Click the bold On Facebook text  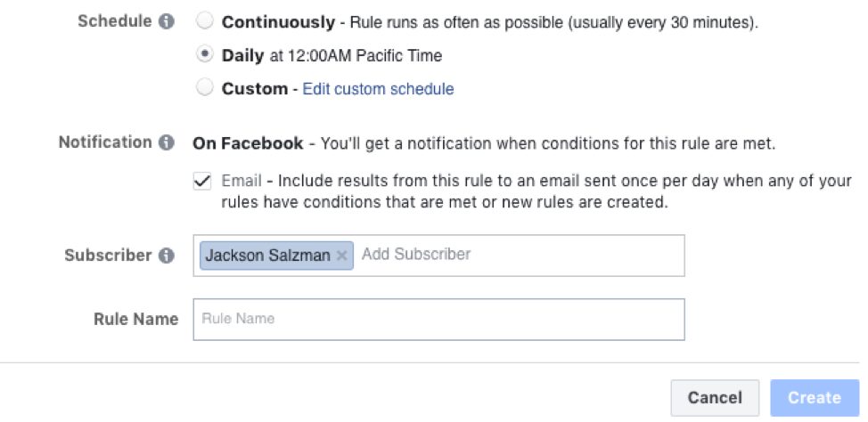tap(249, 142)
